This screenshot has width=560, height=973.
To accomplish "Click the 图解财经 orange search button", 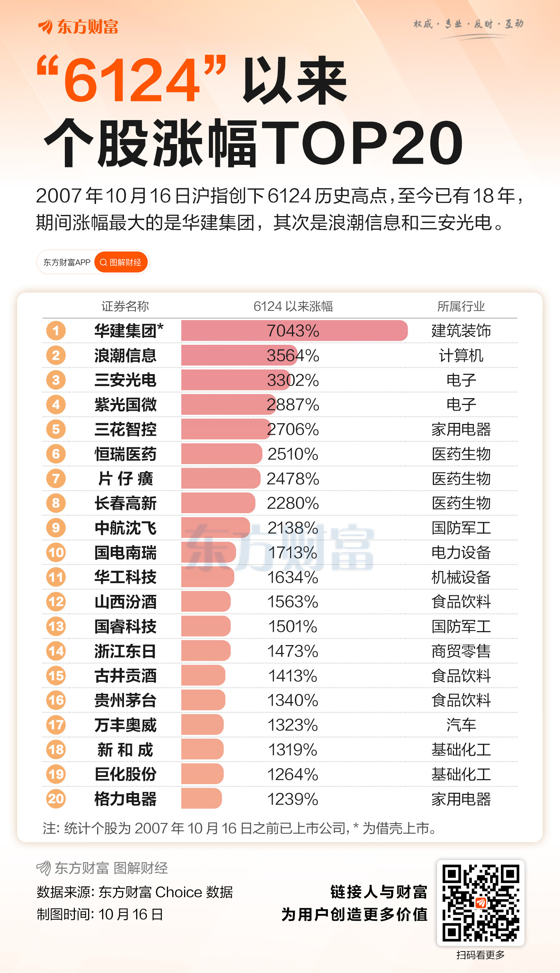I will [121, 262].
